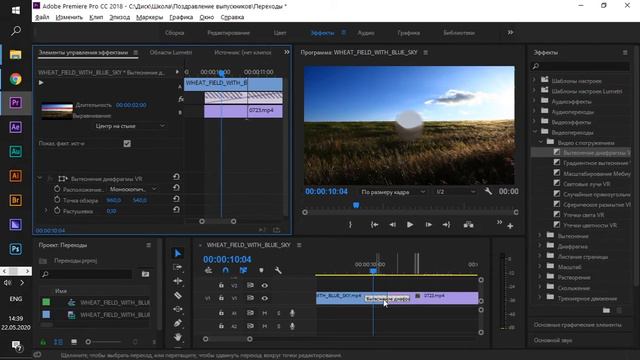Enable voice-over record on A2

[x=292, y=326]
